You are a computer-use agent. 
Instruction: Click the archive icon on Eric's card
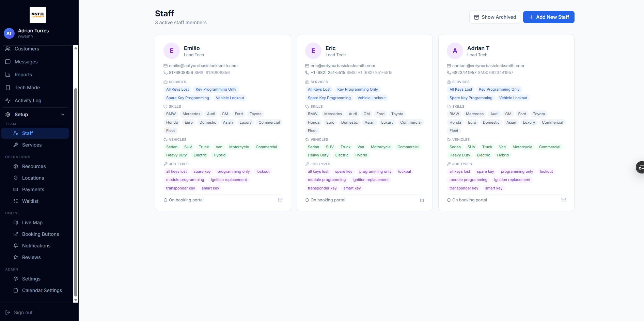(422, 200)
